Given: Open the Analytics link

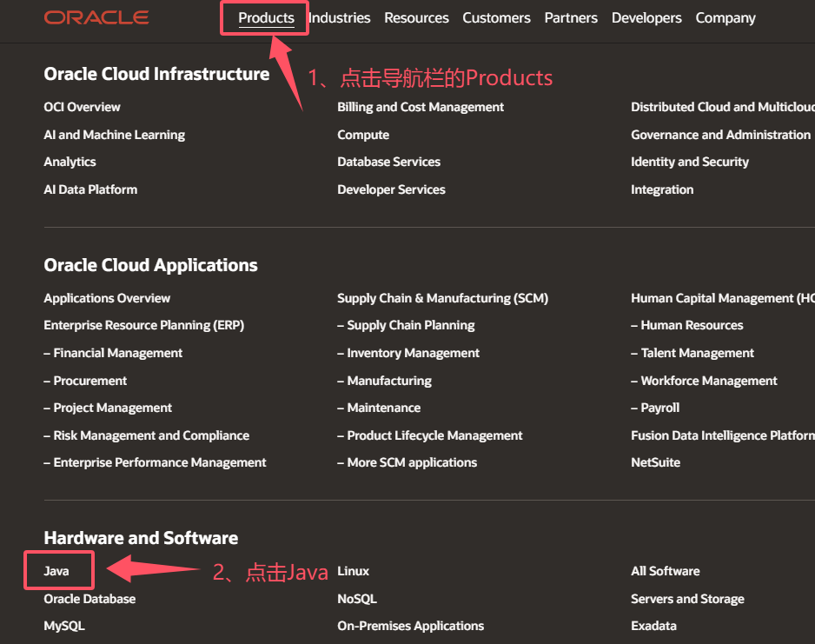Looking at the screenshot, I should [70, 163].
